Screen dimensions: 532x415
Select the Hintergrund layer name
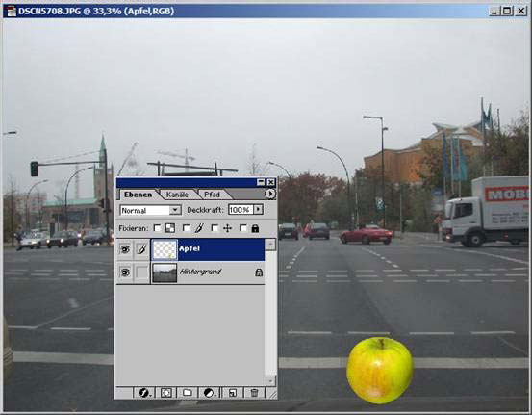[x=200, y=272]
